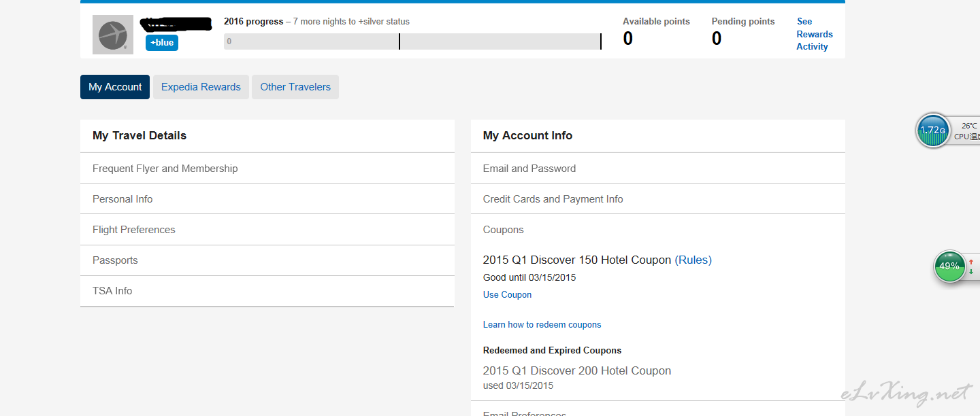Open See Rewards Activity link
The image size is (980, 416).
814,34
